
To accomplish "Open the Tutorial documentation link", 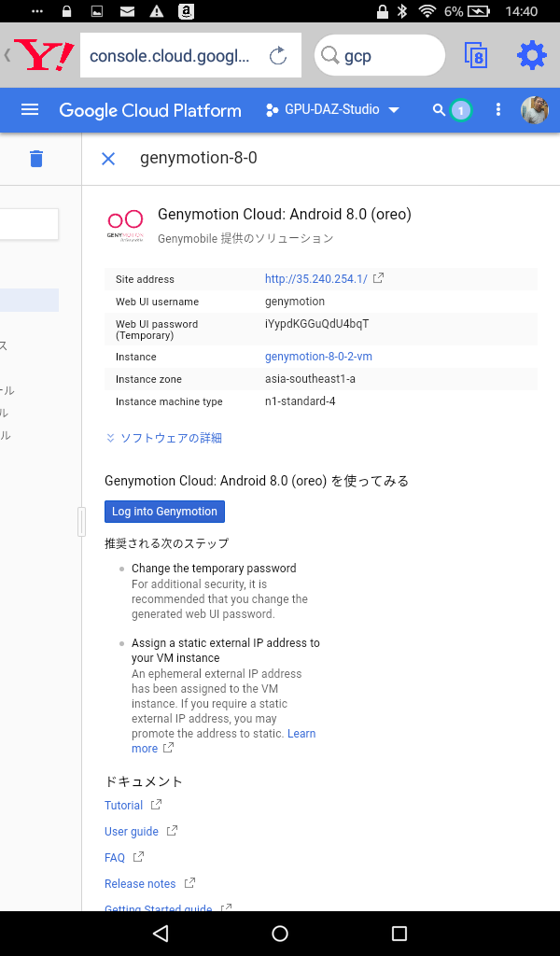I will click(x=124, y=806).
